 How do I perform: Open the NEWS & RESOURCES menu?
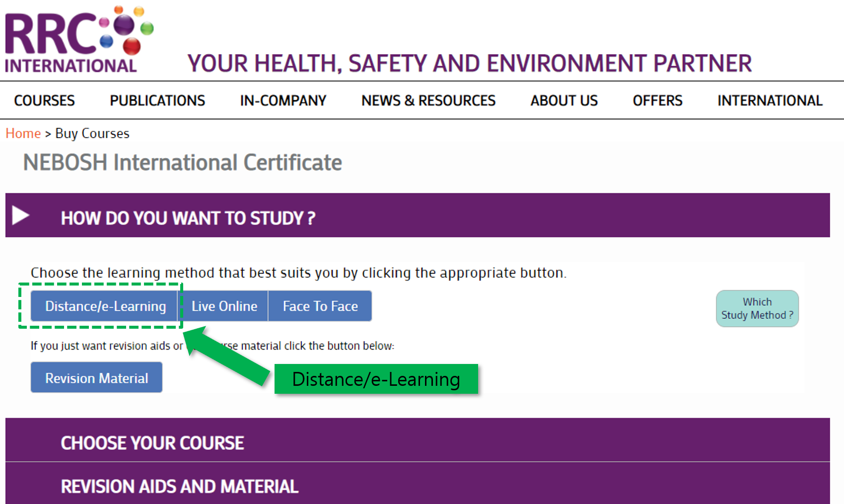428,100
